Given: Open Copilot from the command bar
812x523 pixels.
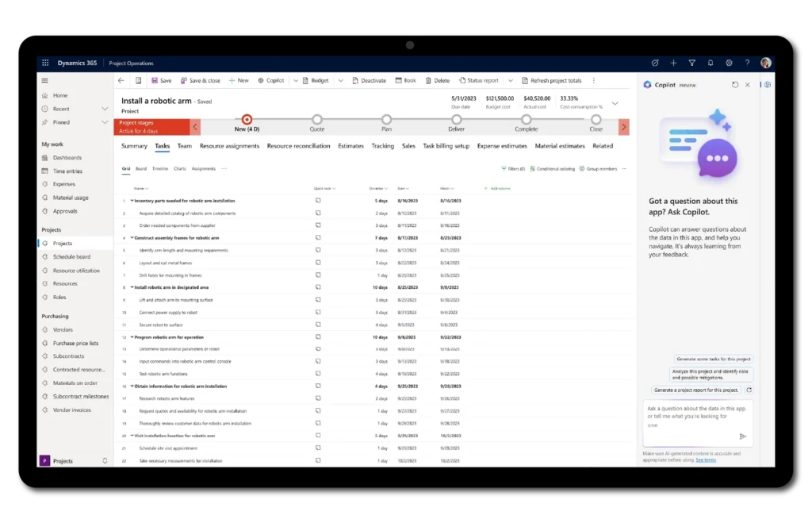Looking at the screenshot, I should pyautogui.click(x=271, y=80).
